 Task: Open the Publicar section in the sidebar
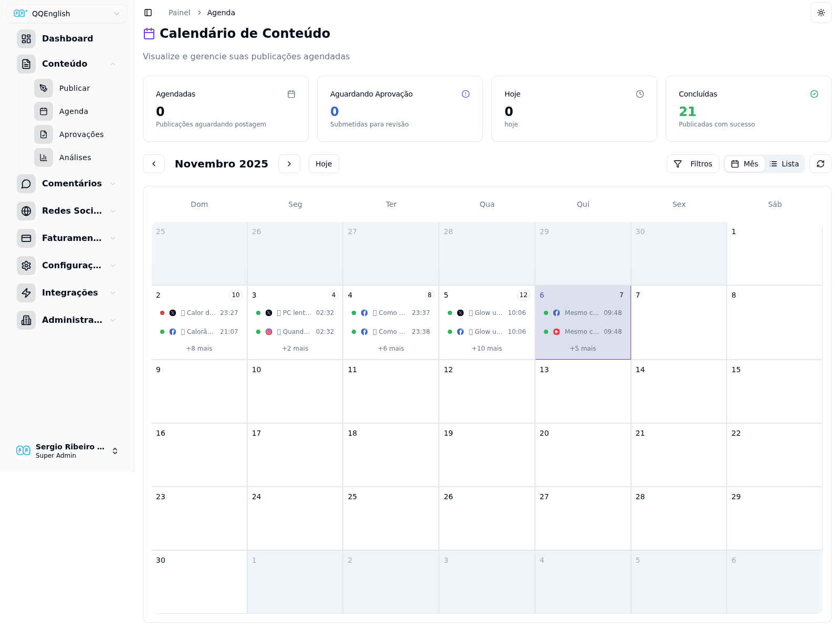click(74, 88)
